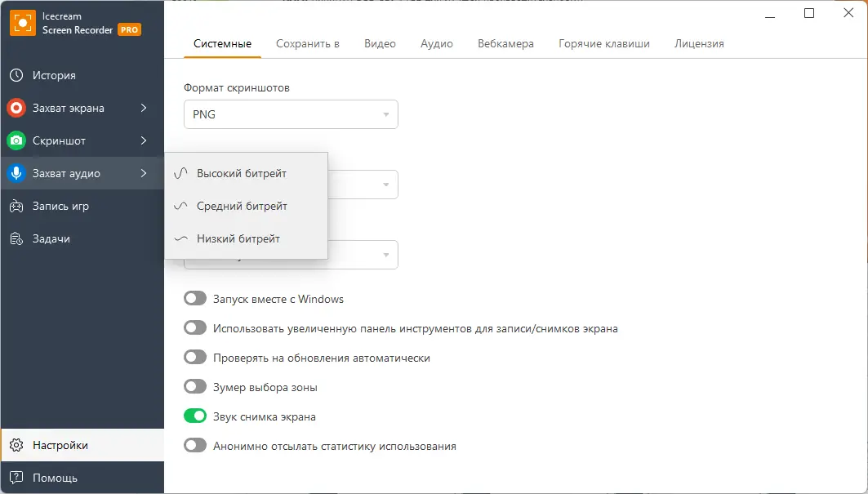Click the Скриншот camera icon
Screen dimensions: 868x494
click(17, 140)
